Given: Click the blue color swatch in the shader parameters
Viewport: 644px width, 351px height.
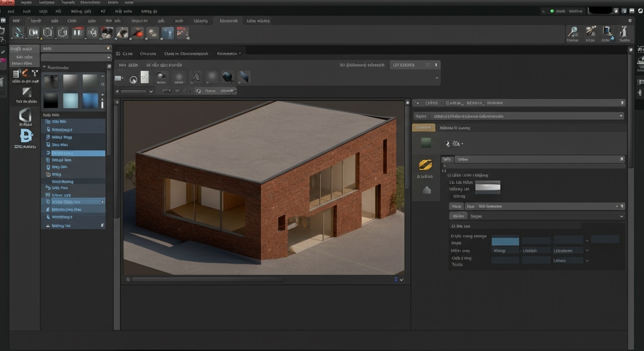Looking at the screenshot, I should click(505, 240).
